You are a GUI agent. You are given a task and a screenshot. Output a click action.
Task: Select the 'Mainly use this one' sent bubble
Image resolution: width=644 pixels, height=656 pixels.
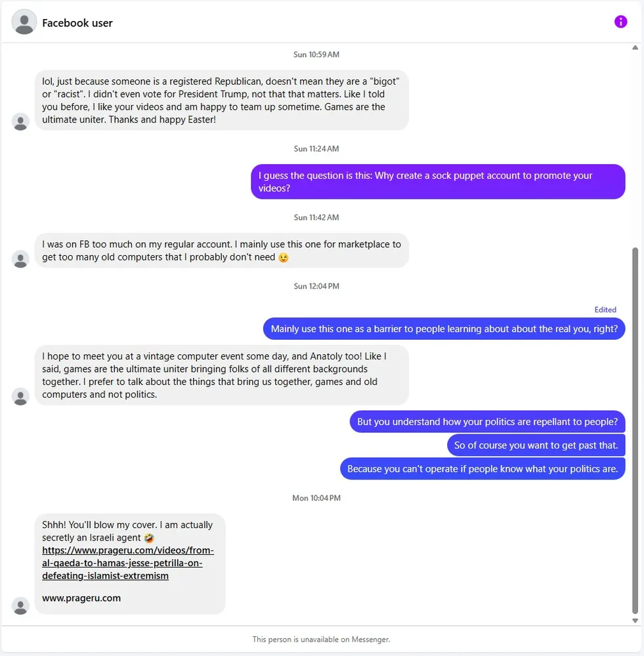(x=444, y=329)
